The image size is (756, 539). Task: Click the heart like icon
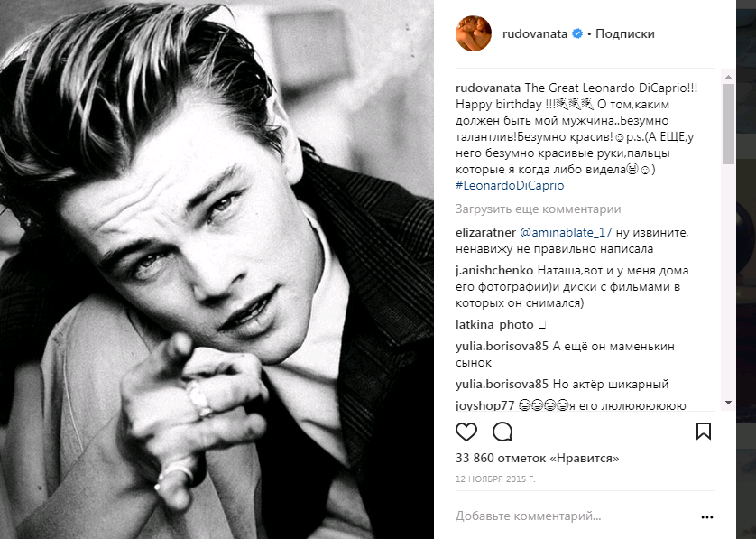pos(466,431)
